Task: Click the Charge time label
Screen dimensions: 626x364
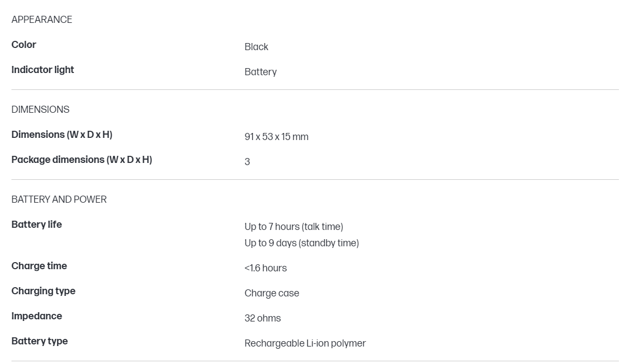Action: [x=39, y=266]
